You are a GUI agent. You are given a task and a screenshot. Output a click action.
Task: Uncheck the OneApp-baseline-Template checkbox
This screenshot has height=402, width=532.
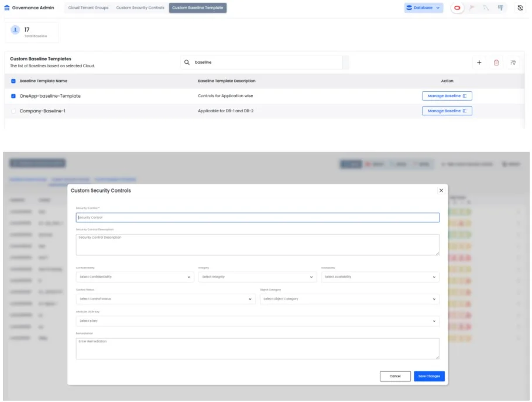coord(13,96)
